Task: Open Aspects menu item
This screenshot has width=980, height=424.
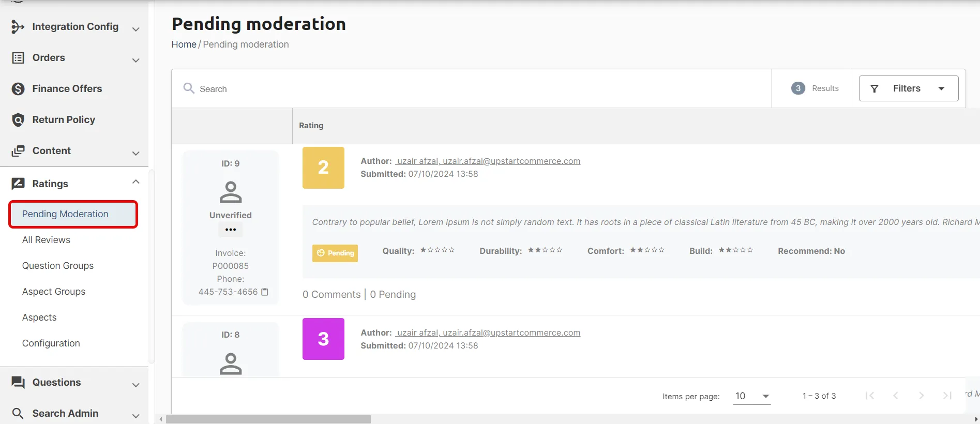Action: [x=39, y=317]
